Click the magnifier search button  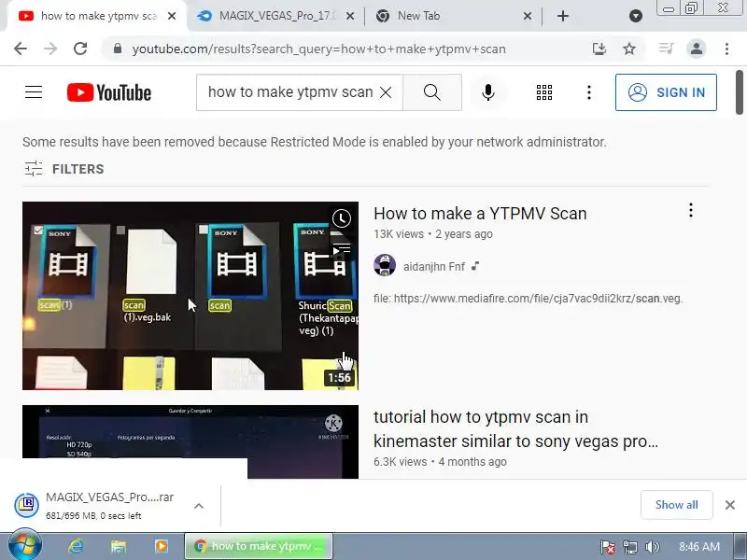pos(432,92)
